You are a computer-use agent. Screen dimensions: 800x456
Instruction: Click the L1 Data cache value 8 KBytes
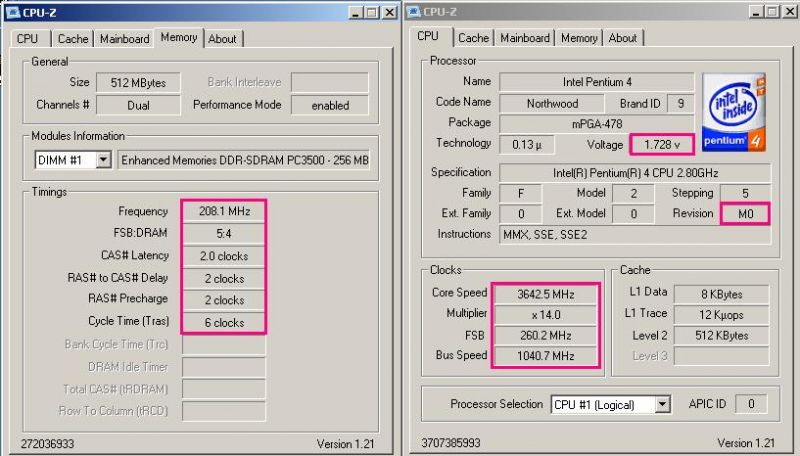tap(721, 294)
